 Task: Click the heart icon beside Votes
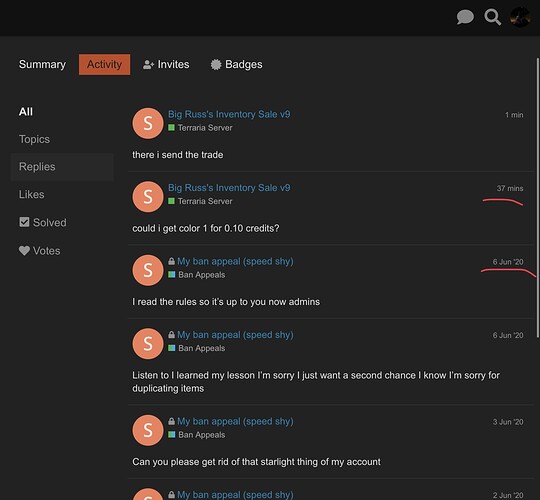[x=24, y=251]
